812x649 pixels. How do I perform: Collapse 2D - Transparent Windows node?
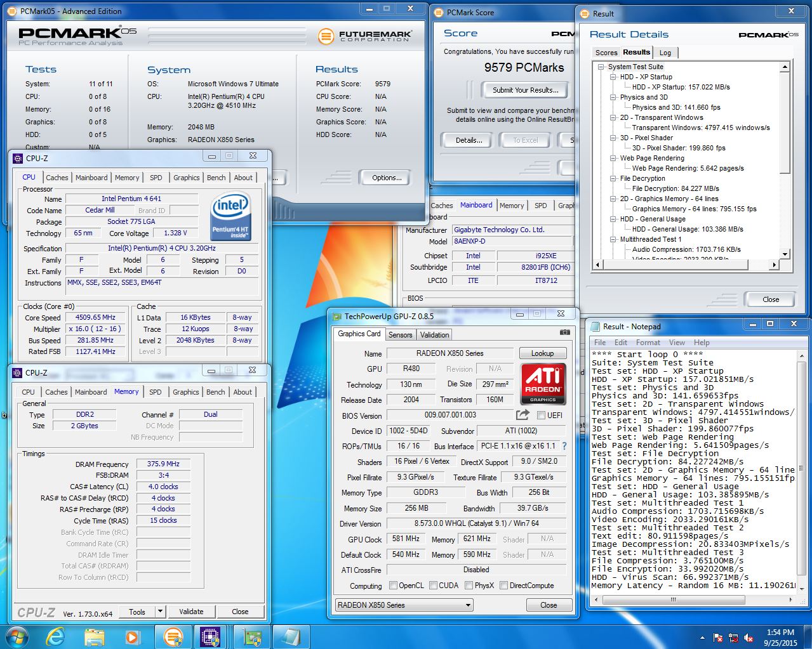click(x=613, y=117)
